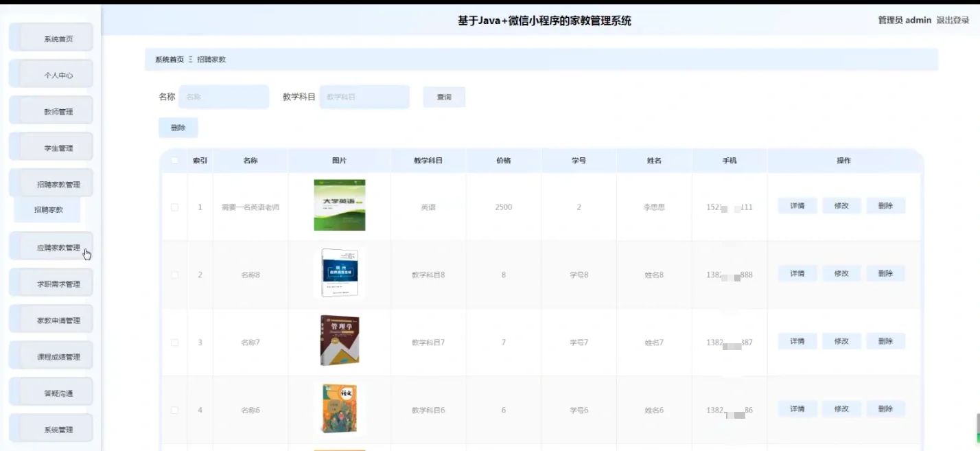Click the 查询 search button
The image size is (980, 451).
443,97
